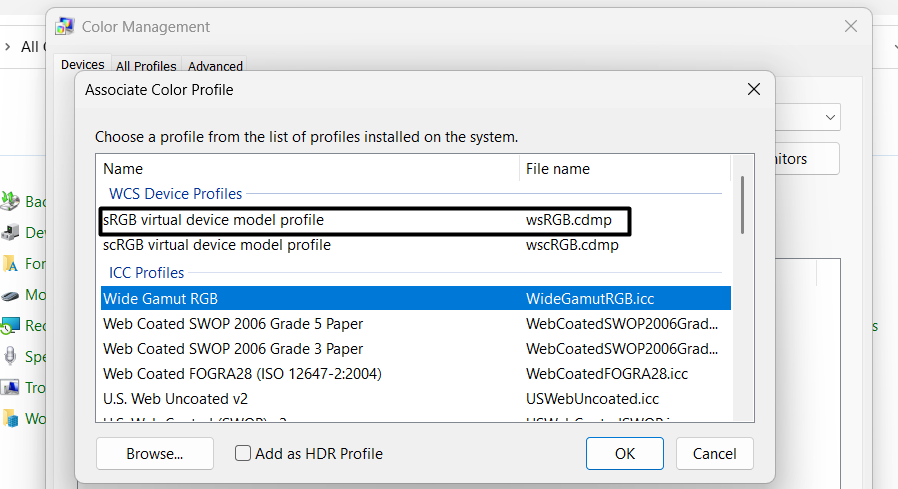Close the Associate Color Profile dialog
This screenshot has width=898, height=489.
pyautogui.click(x=754, y=90)
